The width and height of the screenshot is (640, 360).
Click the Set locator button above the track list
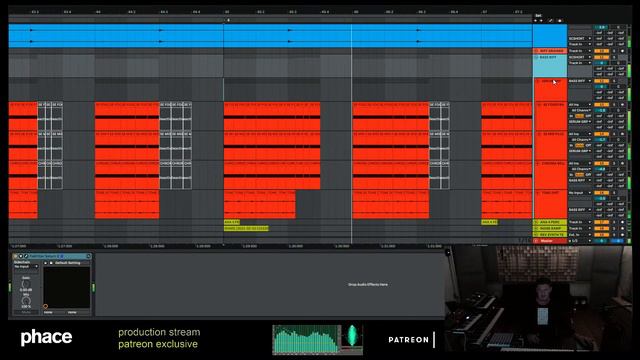pyautogui.click(x=538, y=16)
